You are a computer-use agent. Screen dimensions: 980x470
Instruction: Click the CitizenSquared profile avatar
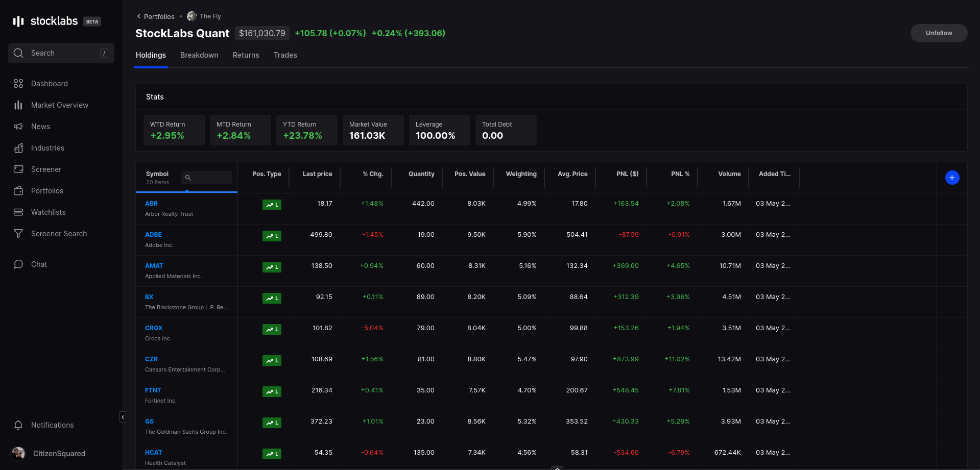[x=18, y=453]
